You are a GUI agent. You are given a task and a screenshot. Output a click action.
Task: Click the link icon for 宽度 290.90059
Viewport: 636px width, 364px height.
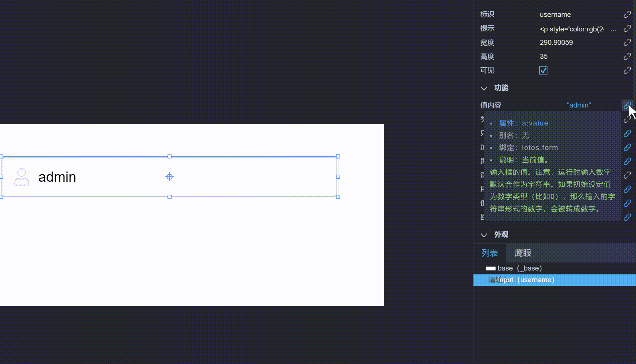tap(627, 42)
